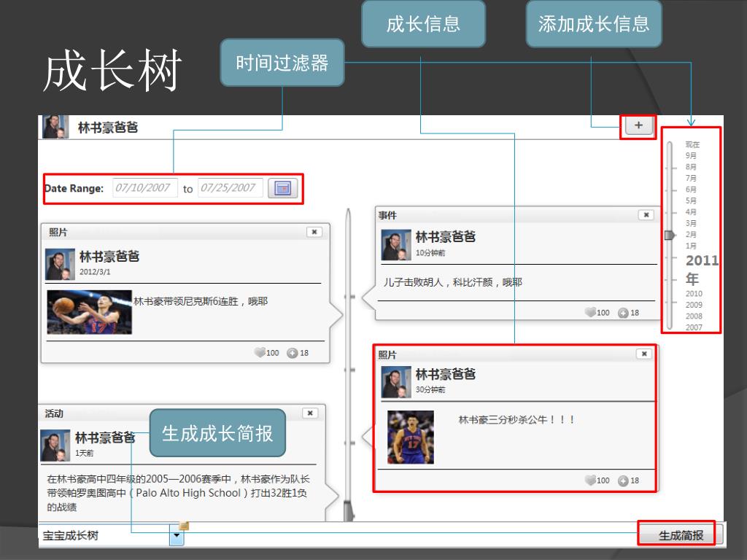Jump to 8月 on the timeline
The image size is (747, 560).
(x=691, y=167)
